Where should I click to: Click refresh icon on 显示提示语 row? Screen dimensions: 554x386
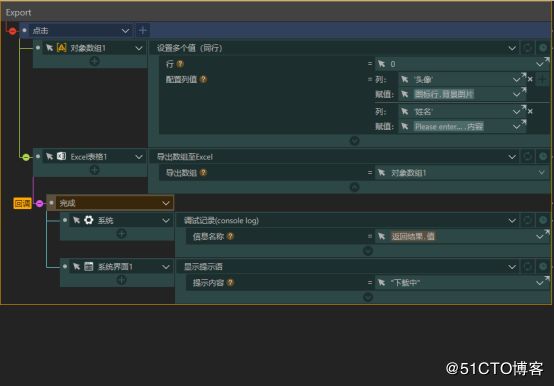(x=528, y=267)
